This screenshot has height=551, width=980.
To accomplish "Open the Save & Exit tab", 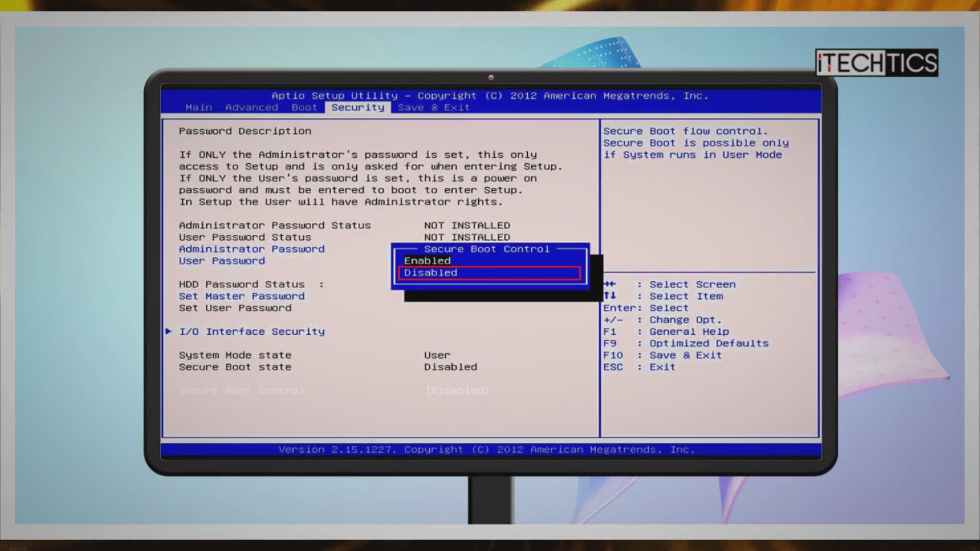I will pos(433,108).
